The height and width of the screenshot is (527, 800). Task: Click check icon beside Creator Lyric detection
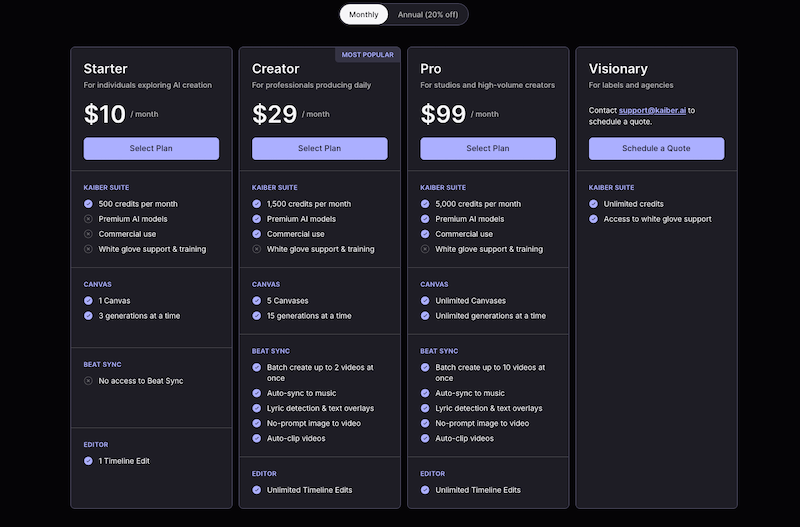pos(257,408)
